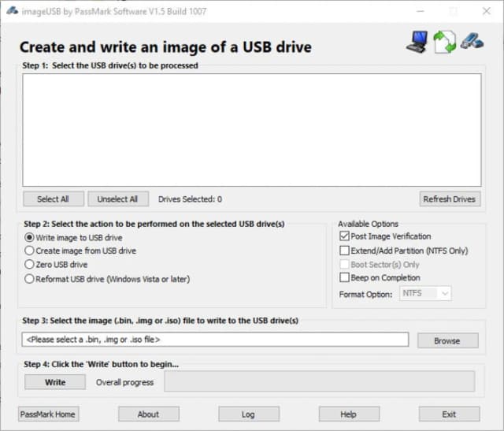The image size is (504, 431).
Task: Exit the application
Action: pos(450,414)
